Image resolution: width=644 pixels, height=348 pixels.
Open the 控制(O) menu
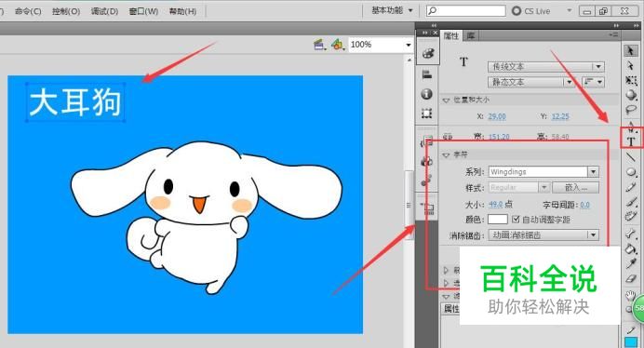pos(66,11)
